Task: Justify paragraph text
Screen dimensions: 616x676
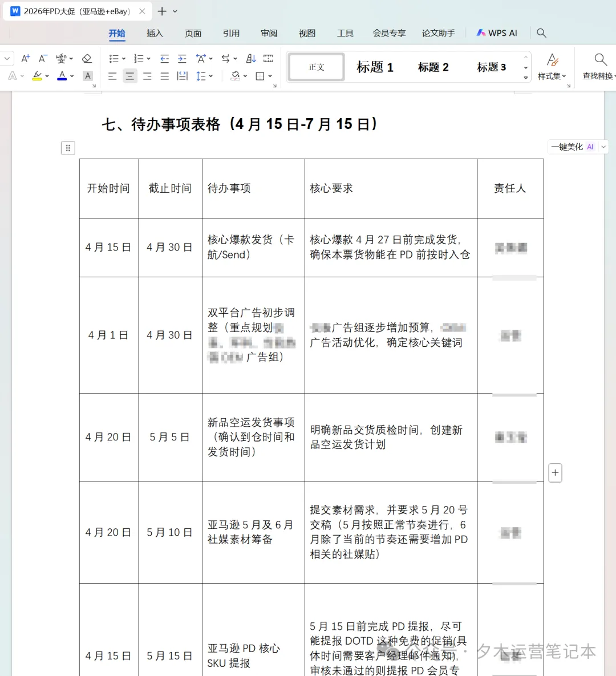Action: [165, 76]
